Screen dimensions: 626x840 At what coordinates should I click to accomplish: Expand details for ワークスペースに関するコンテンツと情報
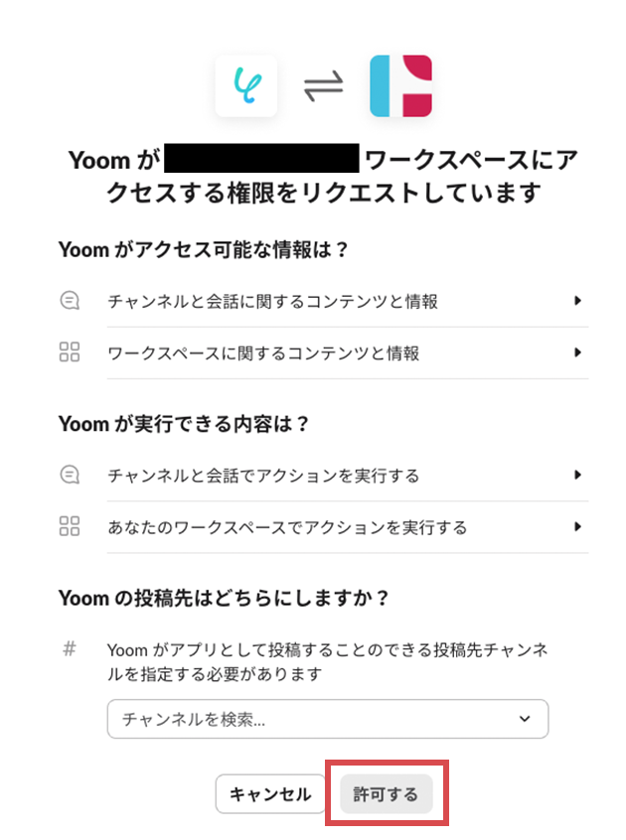click(579, 352)
